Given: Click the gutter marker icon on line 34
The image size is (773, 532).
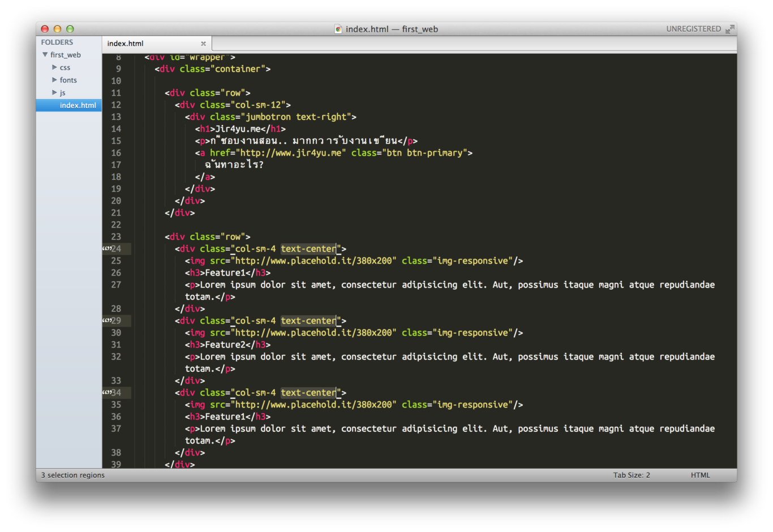Looking at the screenshot, I should (x=106, y=392).
